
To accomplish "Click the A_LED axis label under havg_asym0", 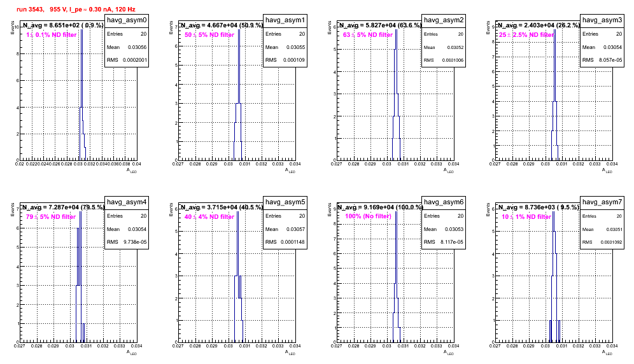I will pyautogui.click(x=132, y=171).
